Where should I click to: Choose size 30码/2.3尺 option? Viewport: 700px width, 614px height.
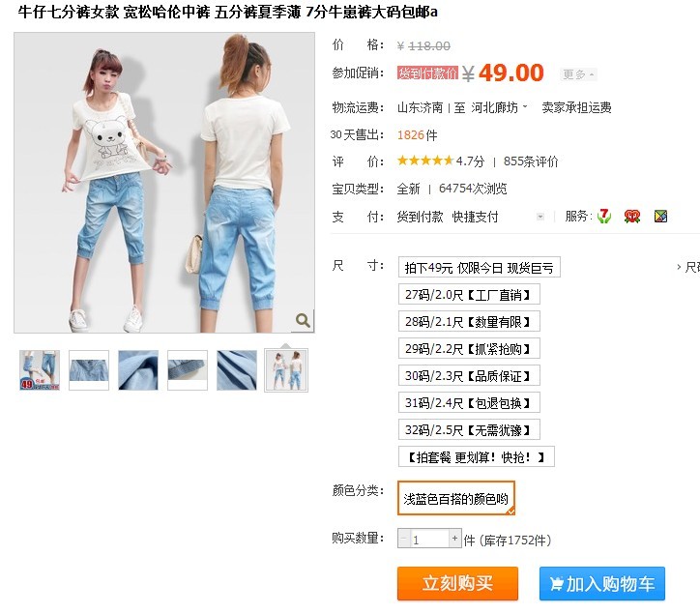pos(469,376)
